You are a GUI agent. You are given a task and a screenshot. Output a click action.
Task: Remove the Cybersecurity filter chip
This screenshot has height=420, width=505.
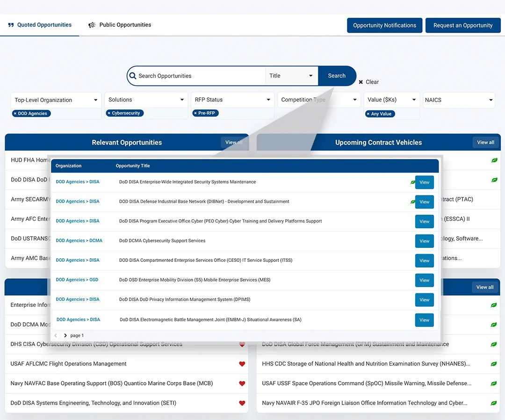coord(109,113)
